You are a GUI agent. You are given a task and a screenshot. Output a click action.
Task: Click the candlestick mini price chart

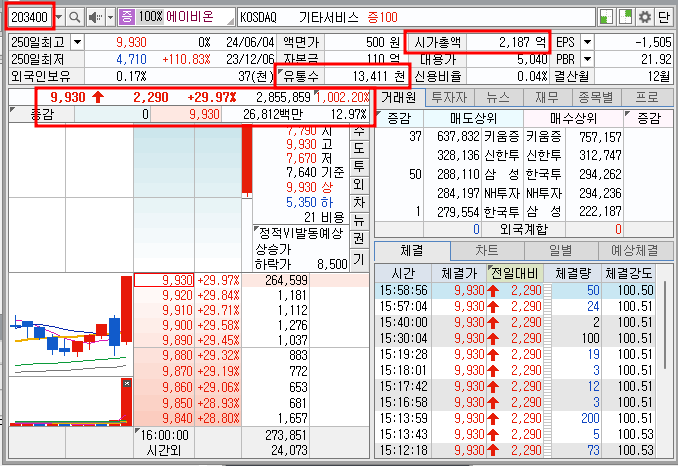point(71,324)
